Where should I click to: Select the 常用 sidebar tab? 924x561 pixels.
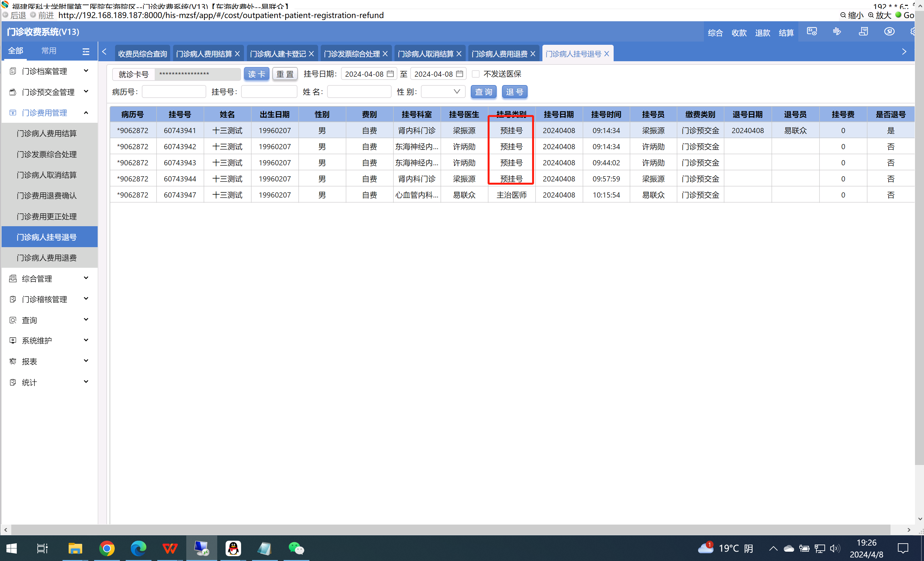[49, 51]
